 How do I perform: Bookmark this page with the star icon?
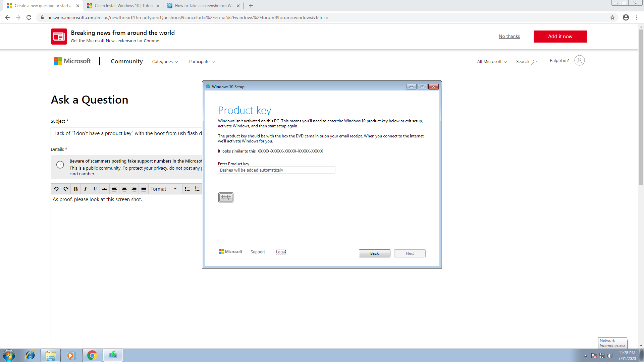(x=612, y=17)
